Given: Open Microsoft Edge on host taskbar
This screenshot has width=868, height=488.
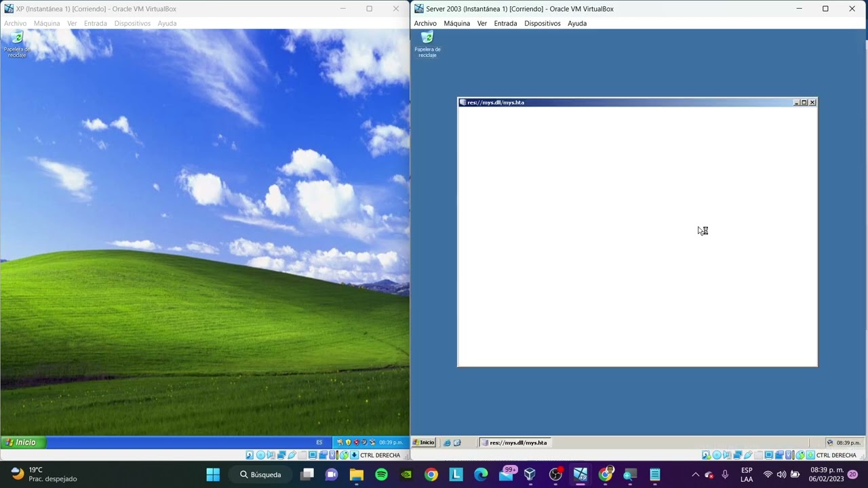Looking at the screenshot, I should (x=481, y=474).
